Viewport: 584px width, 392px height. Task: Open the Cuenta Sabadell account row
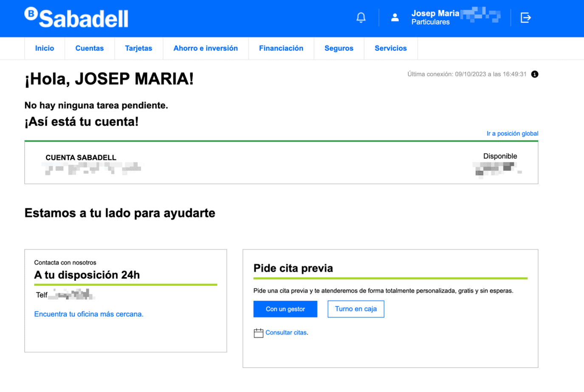81,158
